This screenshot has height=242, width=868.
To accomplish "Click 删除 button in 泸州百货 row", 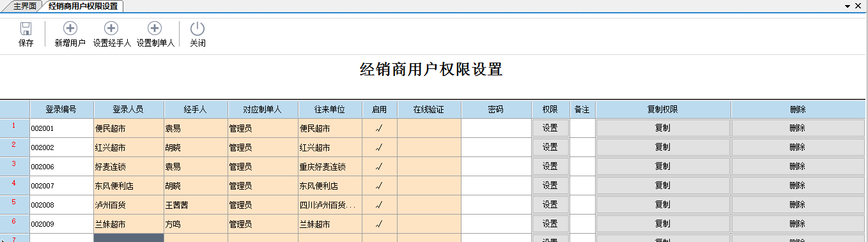I will coord(798,205).
